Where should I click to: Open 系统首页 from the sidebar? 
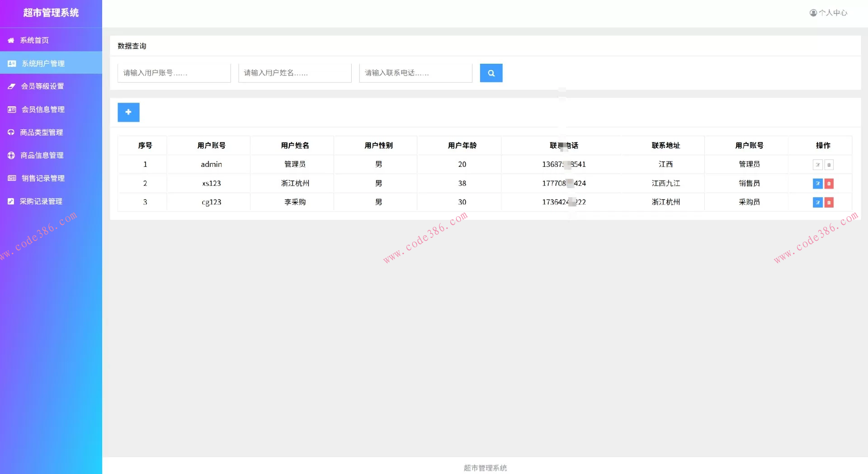click(34, 40)
